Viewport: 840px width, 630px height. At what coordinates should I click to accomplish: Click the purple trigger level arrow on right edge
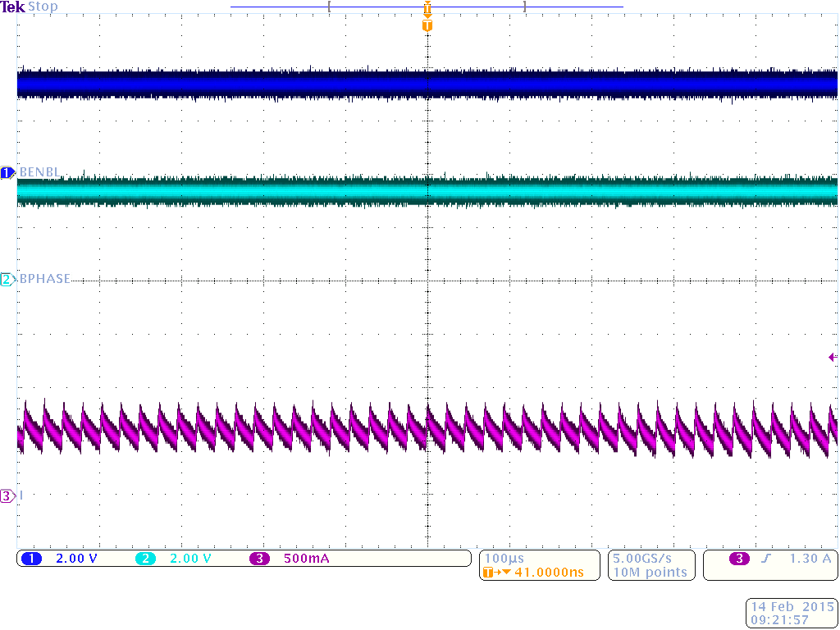[x=832, y=357]
